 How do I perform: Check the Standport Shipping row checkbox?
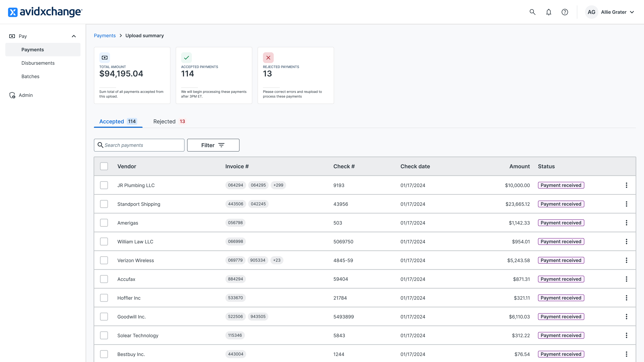click(104, 204)
